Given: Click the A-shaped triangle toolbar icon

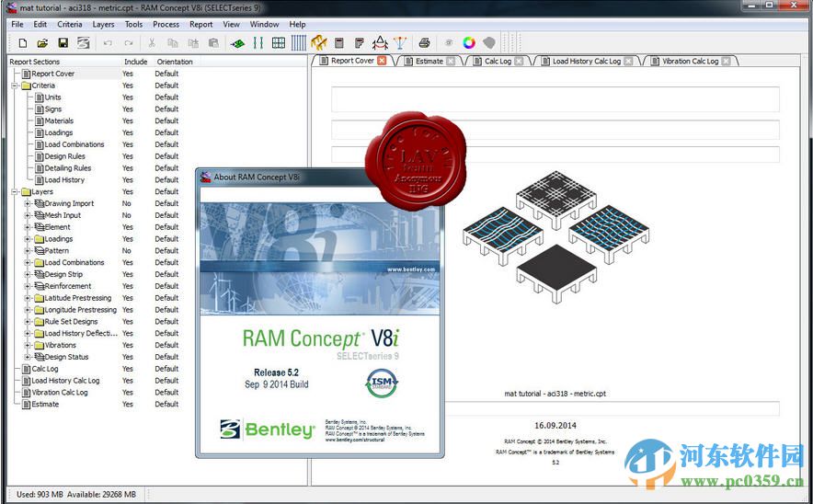Looking at the screenshot, I should [x=380, y=43].
